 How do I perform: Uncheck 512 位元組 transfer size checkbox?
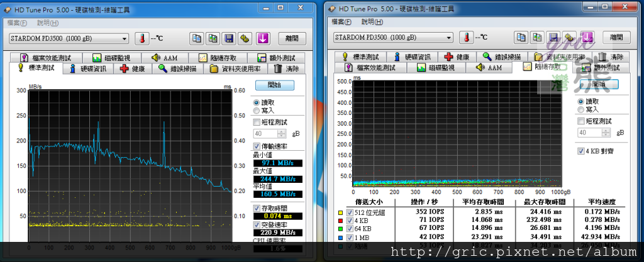[x=350, y=212]
